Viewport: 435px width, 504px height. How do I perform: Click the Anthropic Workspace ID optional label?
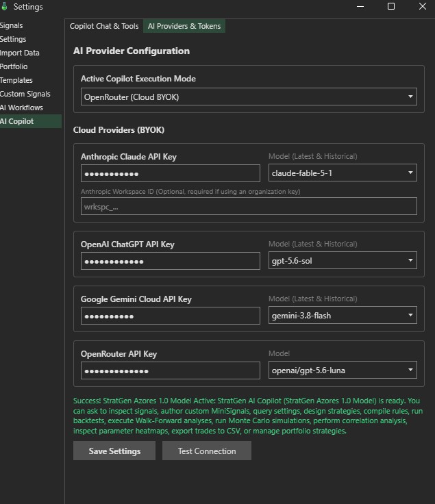[190, 192]
